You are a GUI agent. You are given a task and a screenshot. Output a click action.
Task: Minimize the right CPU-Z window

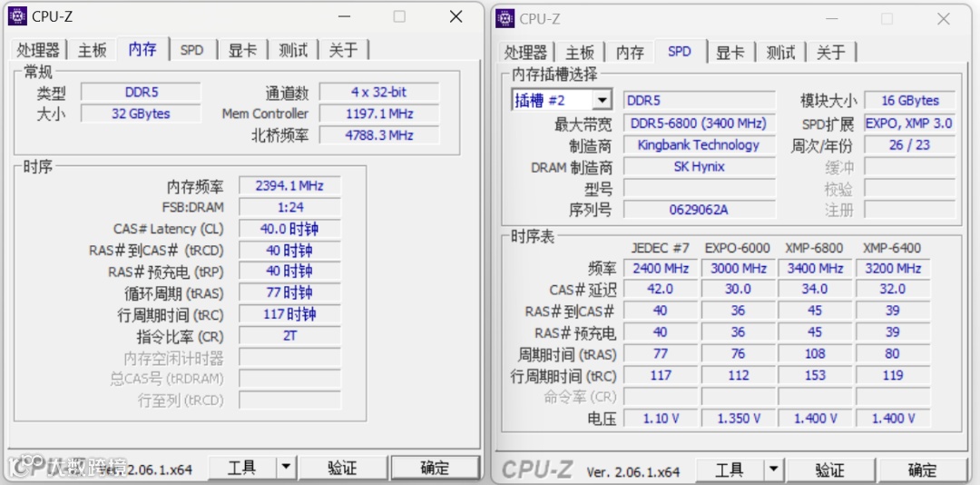[x=833, y=19]
